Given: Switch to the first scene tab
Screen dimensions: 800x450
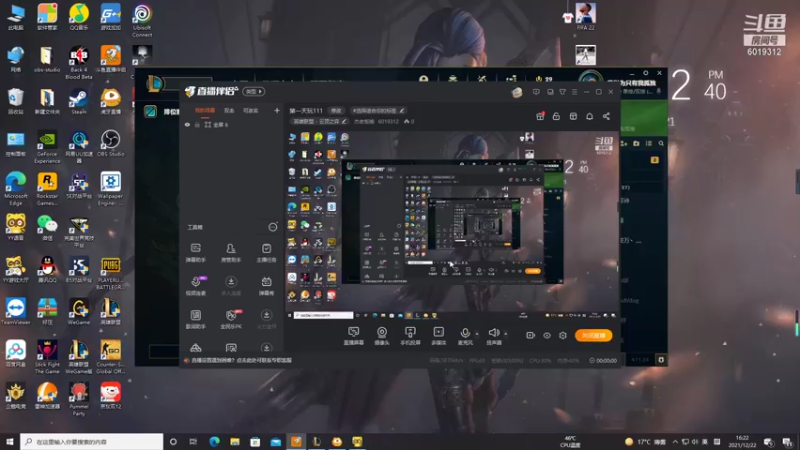Looking at the screenshot, I should pos(205,111).
